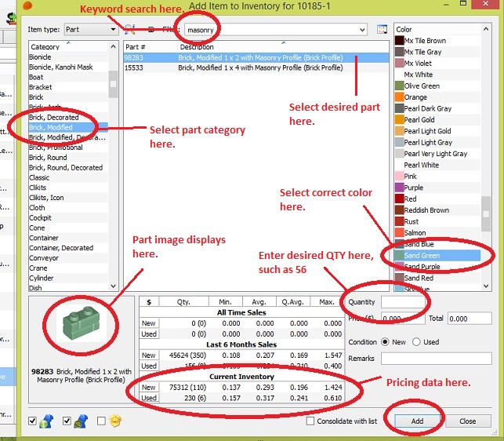Enable Consolidate with list checkbox
504x441 pixels.
tap(310, 421)
